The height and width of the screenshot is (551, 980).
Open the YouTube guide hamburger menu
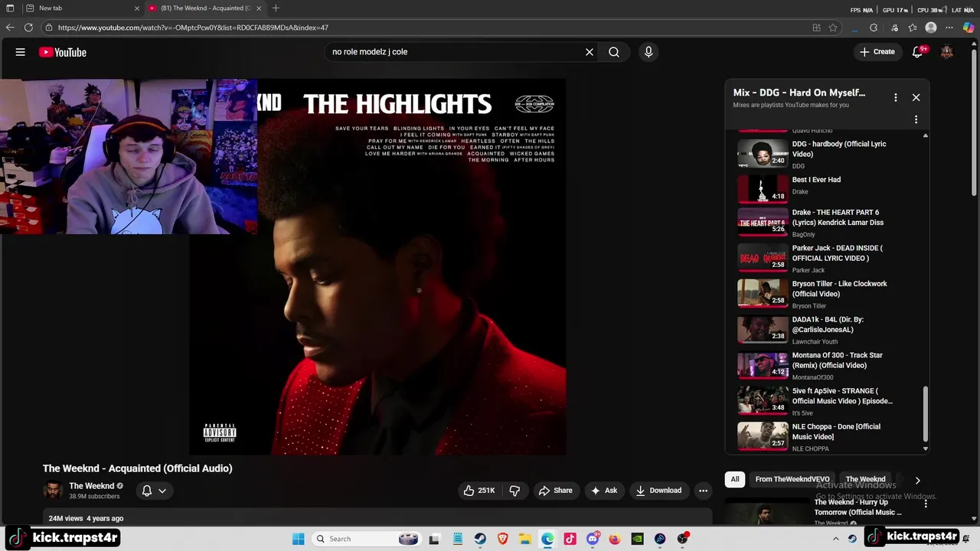pyautogui.click(x=21, y=52)
